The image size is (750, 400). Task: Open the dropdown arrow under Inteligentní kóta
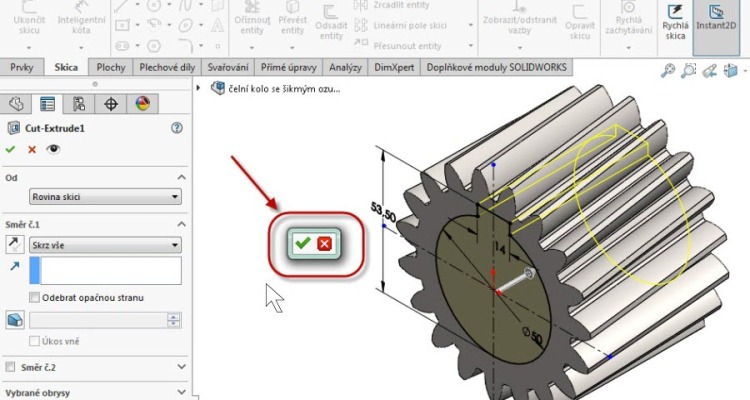81,48
